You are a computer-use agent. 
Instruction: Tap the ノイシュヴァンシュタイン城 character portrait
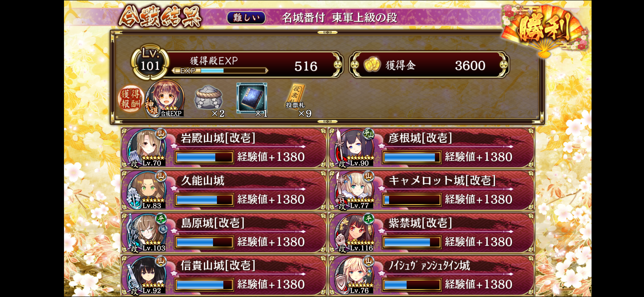355,275
